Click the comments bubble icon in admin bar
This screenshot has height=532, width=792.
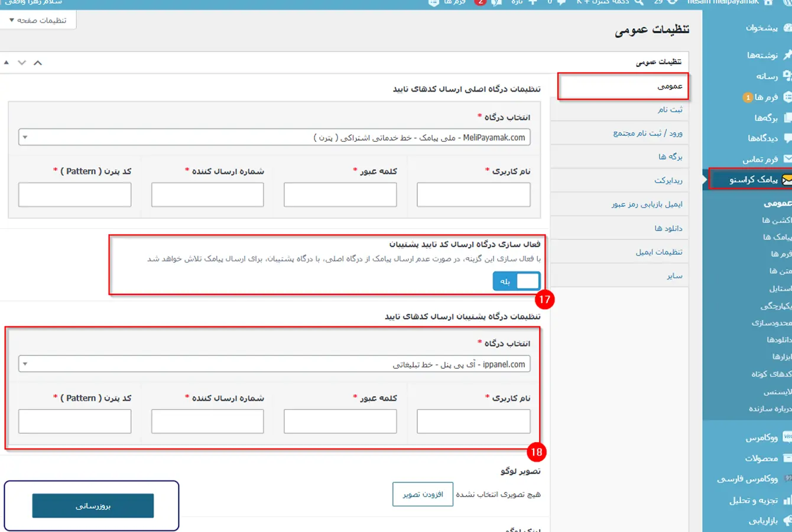tap(561, 2)
